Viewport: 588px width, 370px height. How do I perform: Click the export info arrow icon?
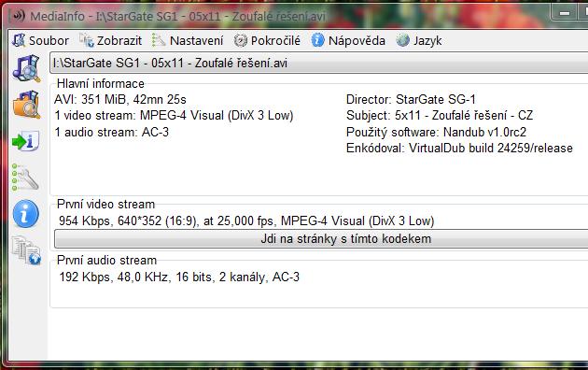point(26,141)
